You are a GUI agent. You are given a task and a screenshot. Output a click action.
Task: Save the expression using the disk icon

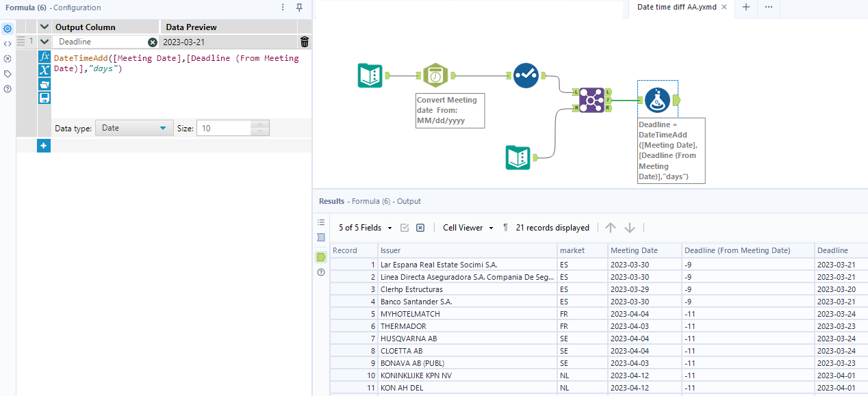tap(44, 98)
